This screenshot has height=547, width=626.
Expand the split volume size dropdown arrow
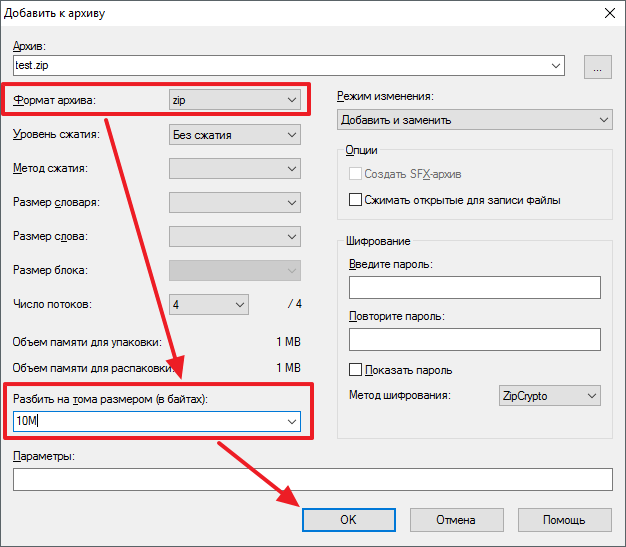click(291, 422)
